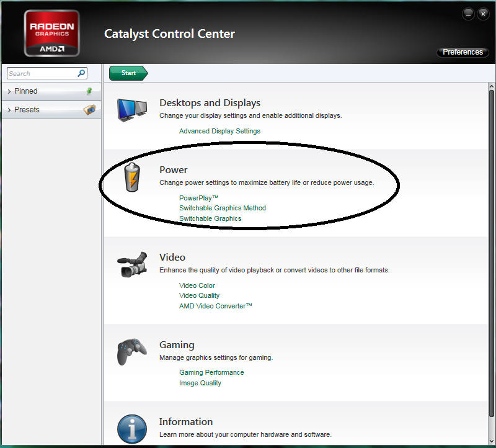The height and width of the screenshot is (448, 496).
Task: Click the Presets box icon
Action: point(89,110)
